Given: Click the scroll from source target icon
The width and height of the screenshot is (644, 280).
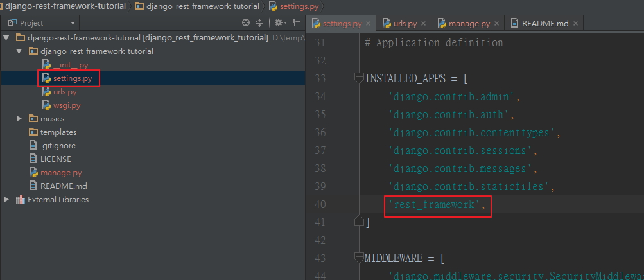Looking at the screenshot, I should [246, 22].
